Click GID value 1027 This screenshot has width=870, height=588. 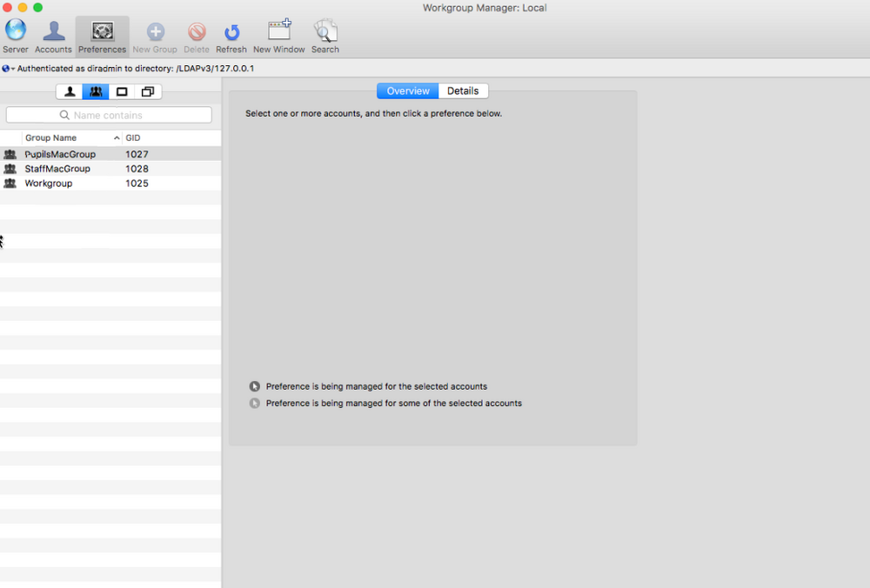(137, 154)
